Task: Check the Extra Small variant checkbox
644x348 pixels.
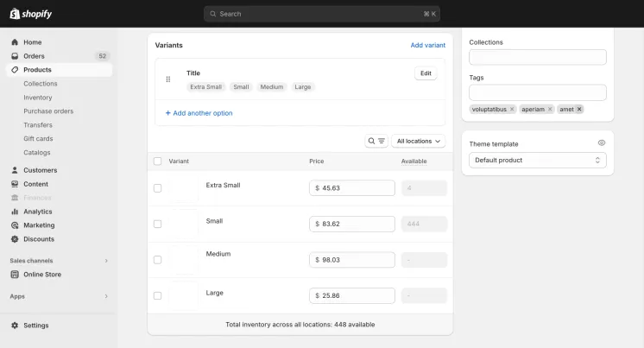Action: [157, 188]
